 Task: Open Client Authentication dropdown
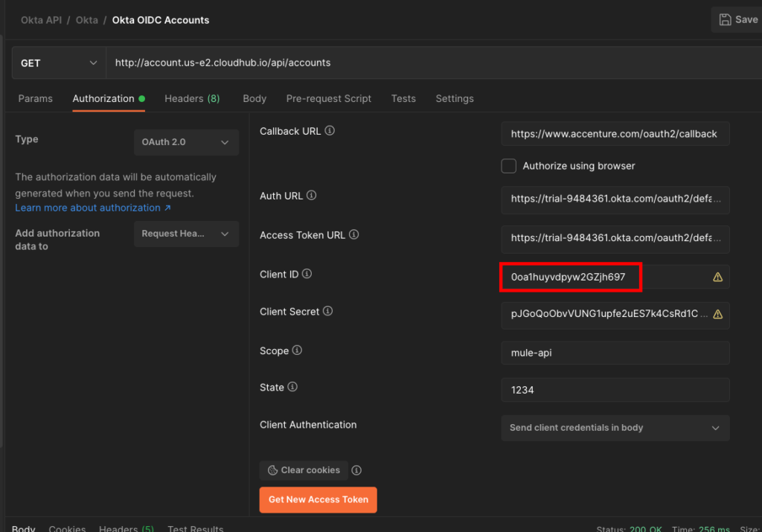pos(615,428)
